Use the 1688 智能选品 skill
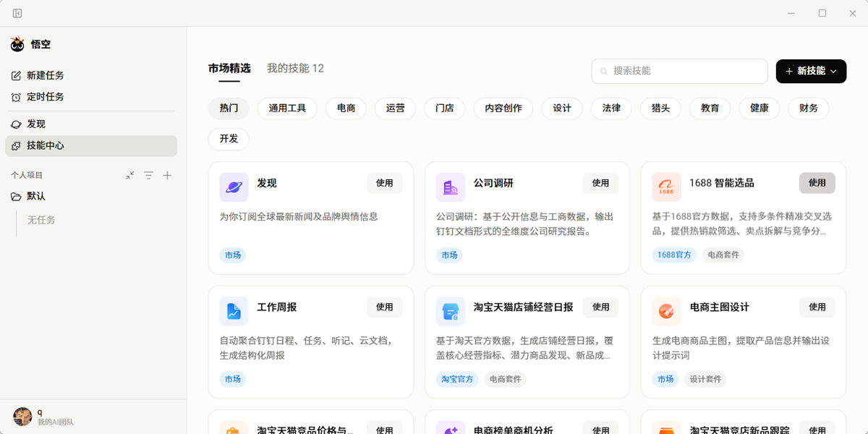 coord(817,183)
